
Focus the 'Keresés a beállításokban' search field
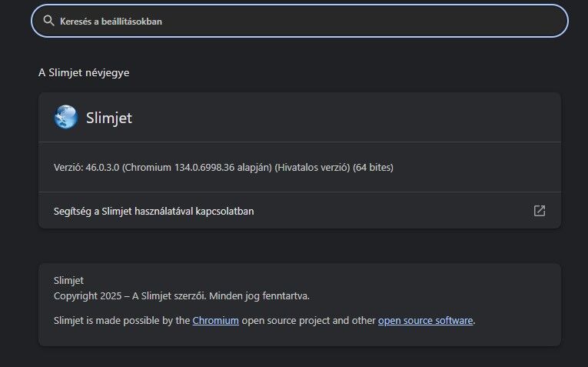pos(300,21)
